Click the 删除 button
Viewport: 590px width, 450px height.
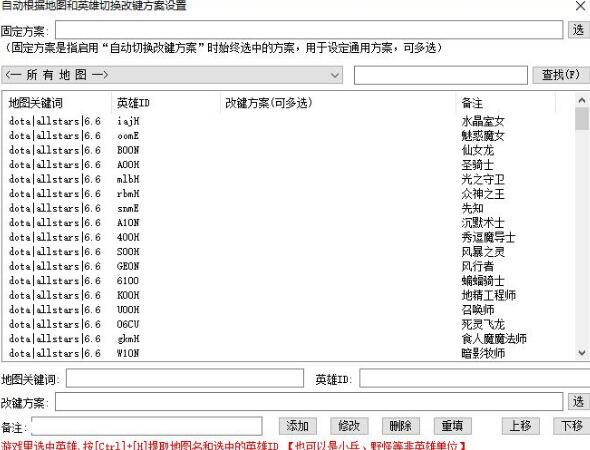click(x=401, y=426)
